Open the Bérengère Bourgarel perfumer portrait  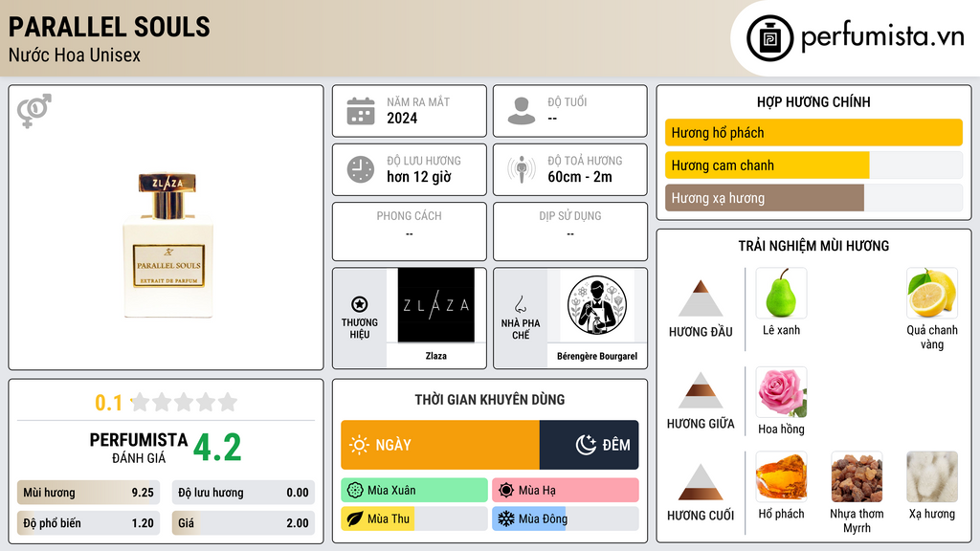(597, 305)
